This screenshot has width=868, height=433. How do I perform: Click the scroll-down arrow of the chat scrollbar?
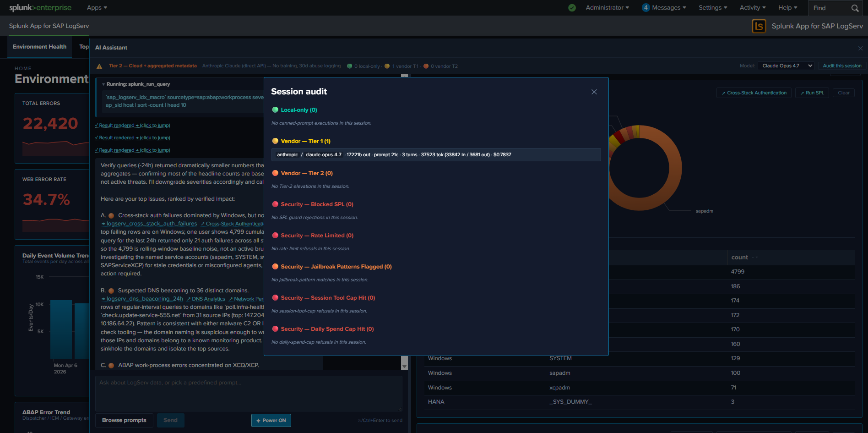tap(404, 366)
